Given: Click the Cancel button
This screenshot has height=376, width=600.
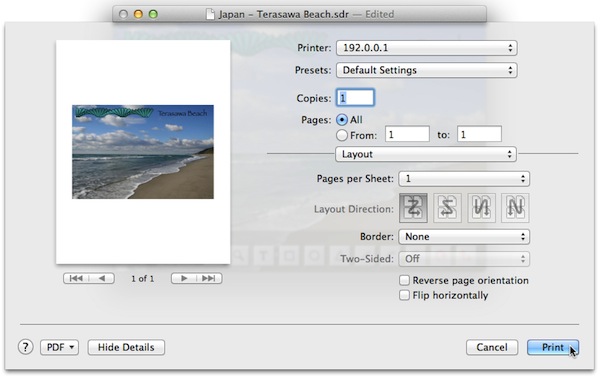Looking at the screenshot, I should click(492, 347).
